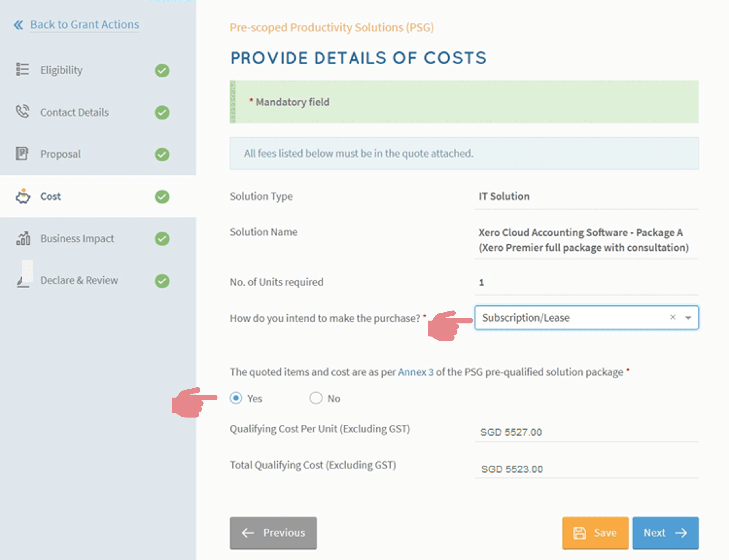Open the Subscription/Lease combo box
The image size is (729, 560).
point(566,318)
